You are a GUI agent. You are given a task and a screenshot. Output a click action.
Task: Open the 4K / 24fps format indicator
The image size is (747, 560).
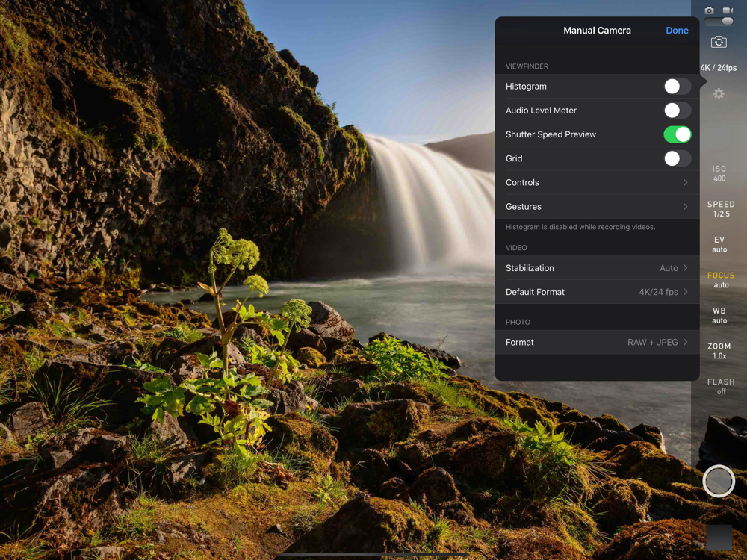click(719, 68)
